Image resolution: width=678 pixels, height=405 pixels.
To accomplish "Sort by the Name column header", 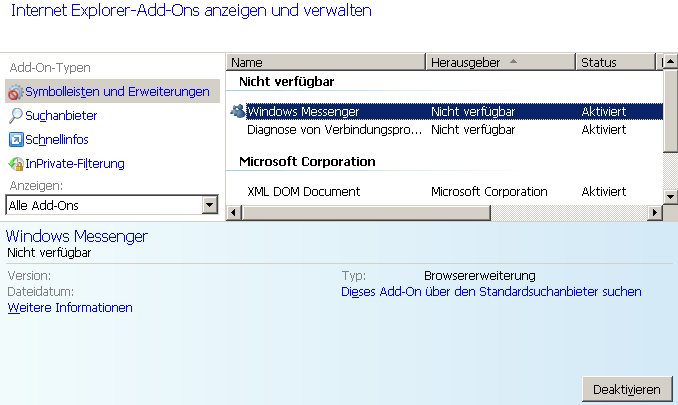I will 326,62.
